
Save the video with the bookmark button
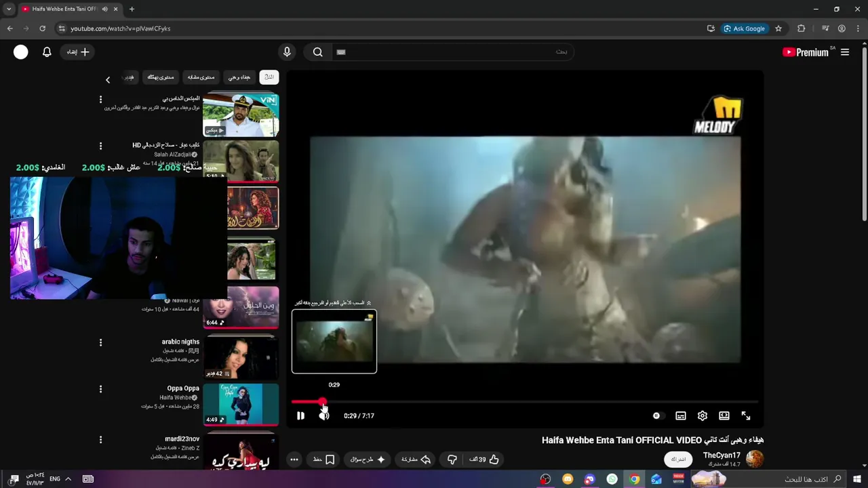pyautogui.click(x=323, y=459)
